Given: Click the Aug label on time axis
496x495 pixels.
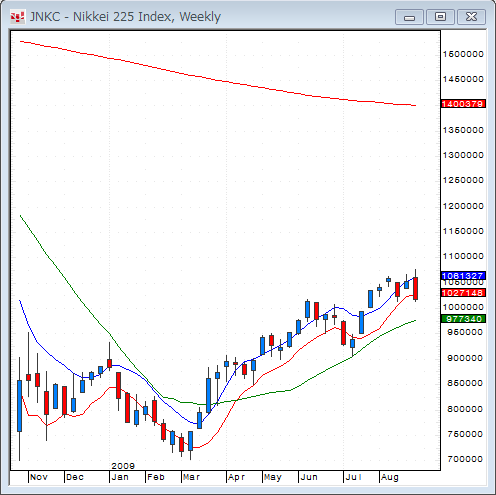Looking at the screenshot, I should pyautogui.click(x=390, y=477).
